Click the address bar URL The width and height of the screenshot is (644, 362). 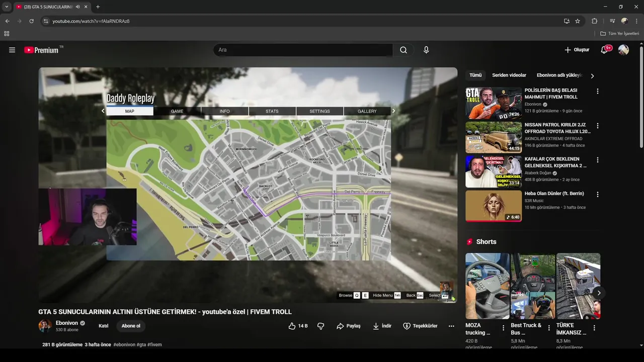point(91,21)
